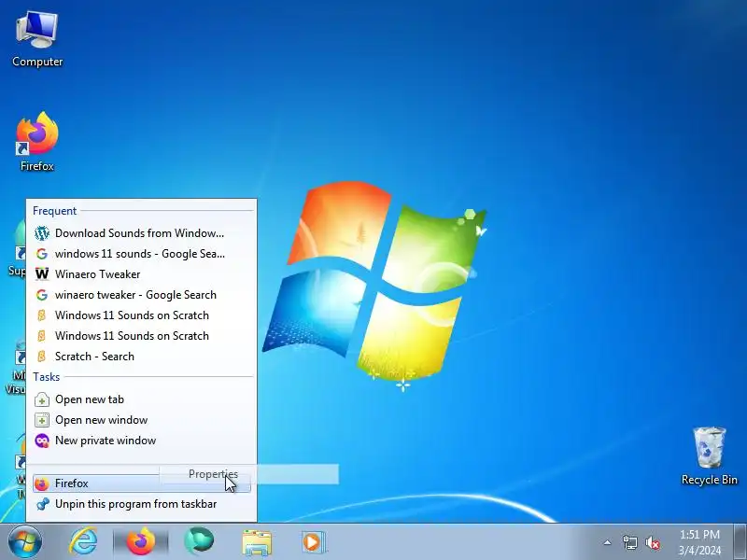Open the Recycle Bin icon
Screen dimensions: 747x560
click(710, 455)
